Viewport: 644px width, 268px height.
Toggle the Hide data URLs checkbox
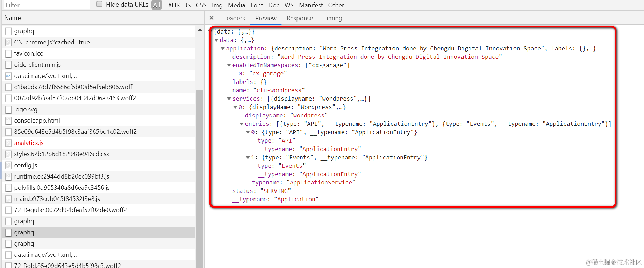[x=99, y=4]
